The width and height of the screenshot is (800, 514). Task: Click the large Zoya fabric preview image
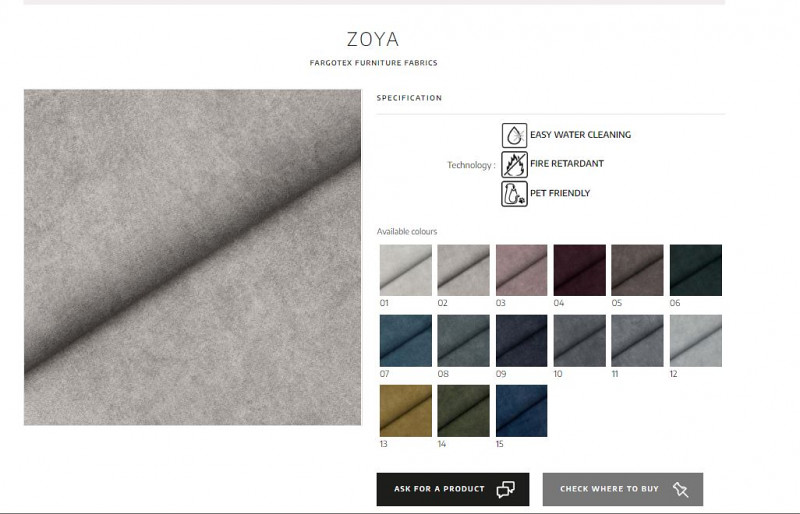pyautogui.click(x=192, y=257)
